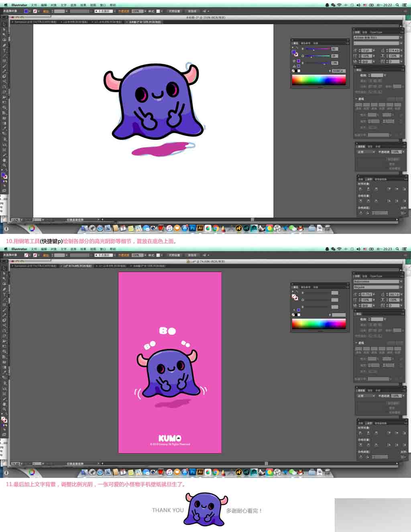Viewport: 411px width, 532px height.
Task: Toggle the 虚线 dashed line checkbox, upper Stroke panel
Action: [x=356, y=99]
